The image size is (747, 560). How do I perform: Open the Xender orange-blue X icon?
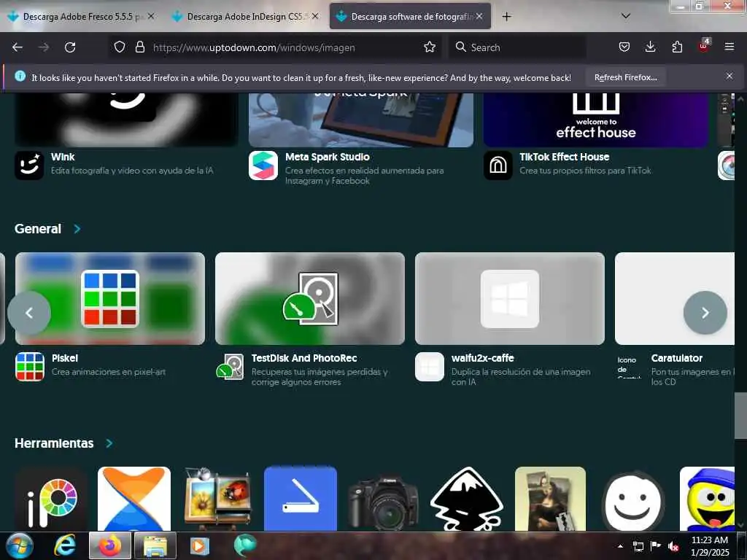click(134, 499)
